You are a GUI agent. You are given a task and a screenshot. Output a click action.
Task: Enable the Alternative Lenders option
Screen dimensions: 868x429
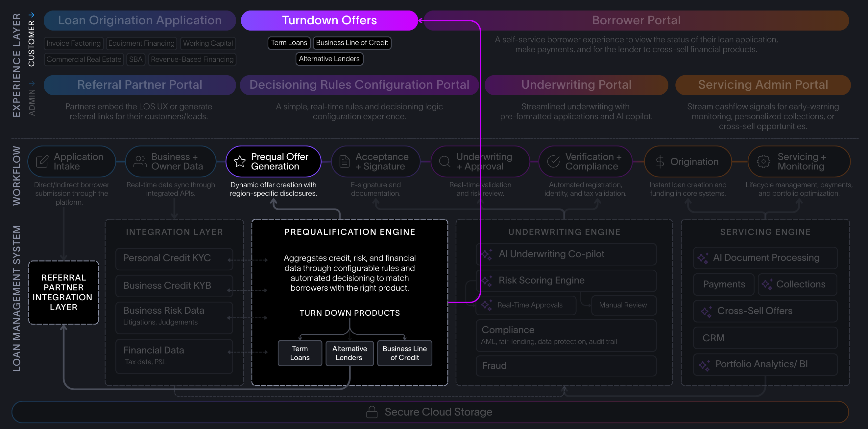[x=350, y=353]
